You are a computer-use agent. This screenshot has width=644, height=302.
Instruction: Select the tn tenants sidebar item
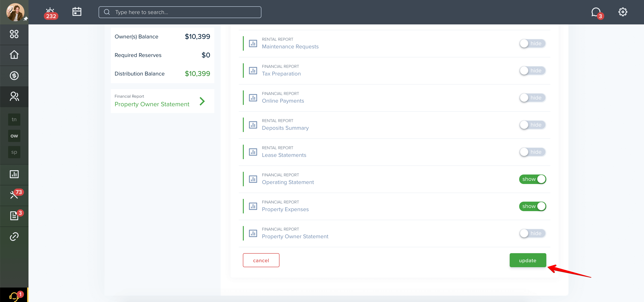(x=14, y=120)
